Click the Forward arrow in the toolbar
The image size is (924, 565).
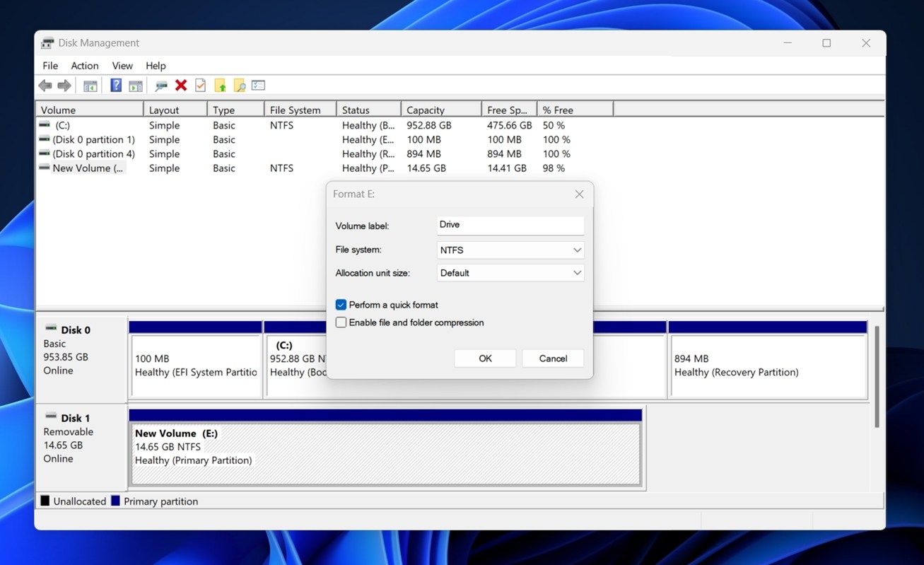coord(64,86)
